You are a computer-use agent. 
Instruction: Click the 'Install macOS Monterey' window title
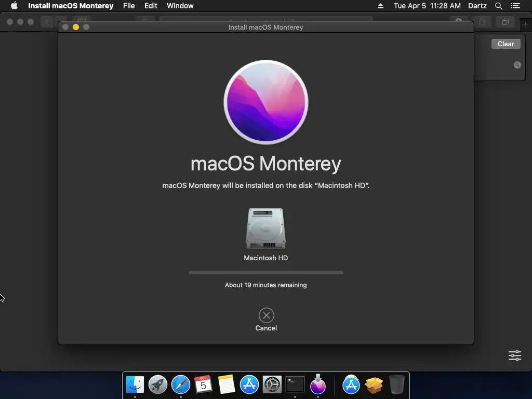265,27
